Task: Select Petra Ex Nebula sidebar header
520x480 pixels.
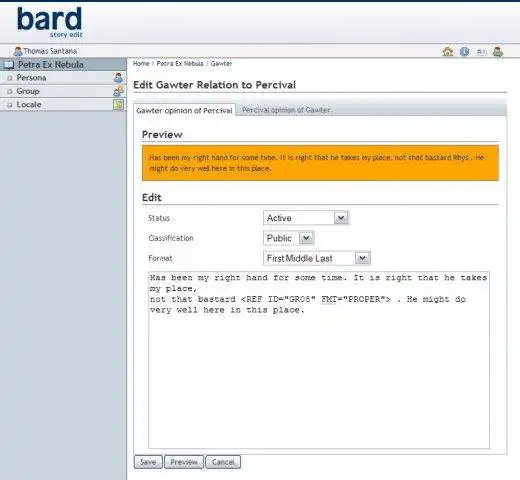Action: (x=63, y=64)
